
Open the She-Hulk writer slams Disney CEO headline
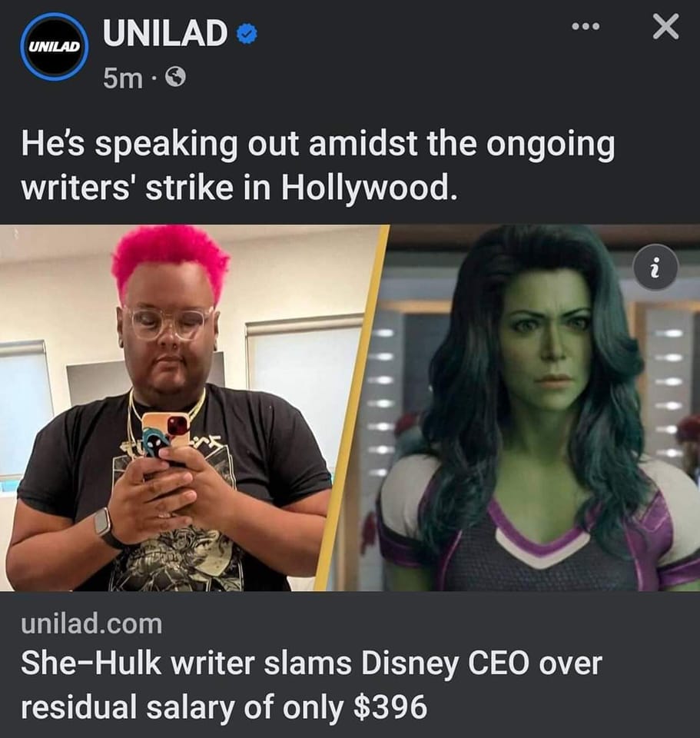[311, 663]
